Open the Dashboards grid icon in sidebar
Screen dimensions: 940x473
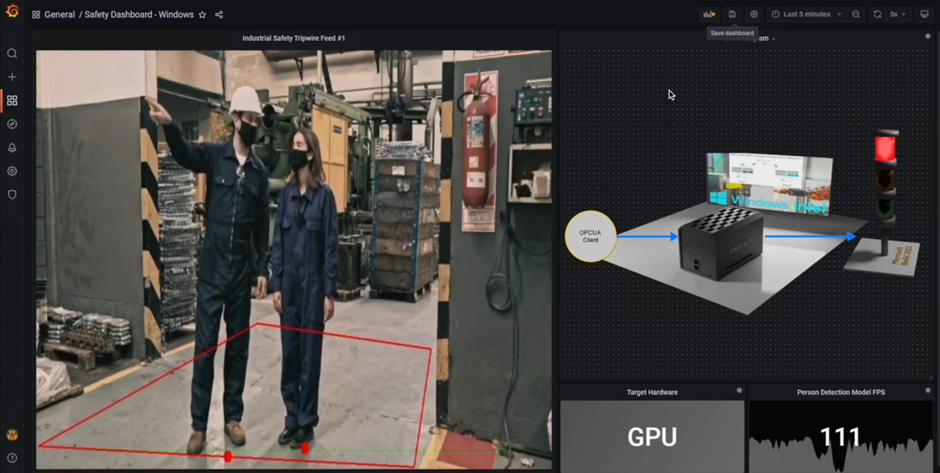click(x=12, y=100)
